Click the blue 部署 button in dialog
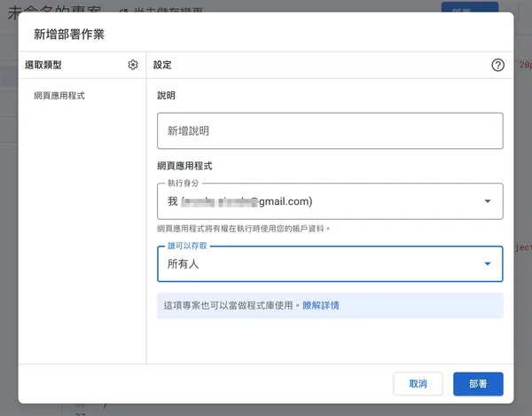Screen dimensions: 532x416 478,384
